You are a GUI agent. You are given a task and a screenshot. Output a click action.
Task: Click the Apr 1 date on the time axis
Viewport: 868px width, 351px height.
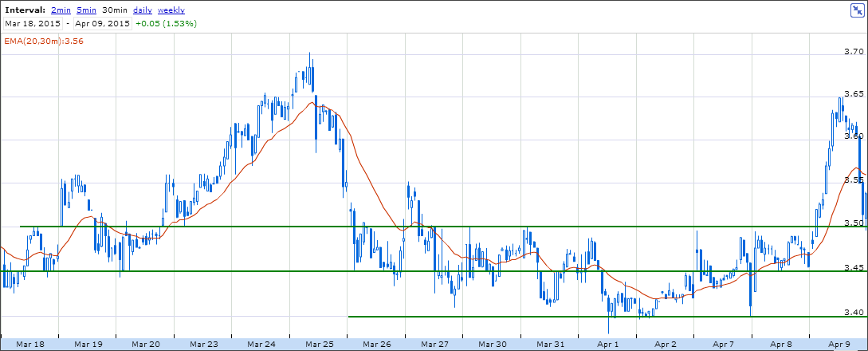point(608,345)
